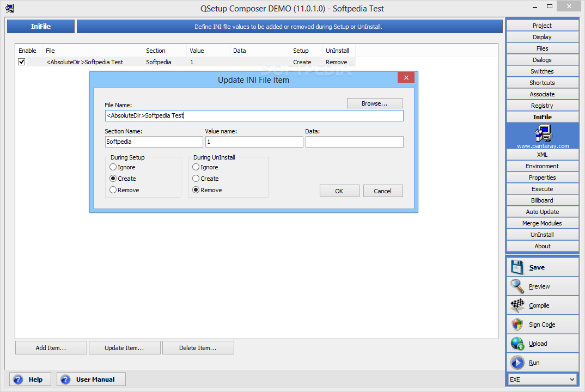Screen dimensions: 585x392
Task: Open the XML section
Action: click(542, 155)
